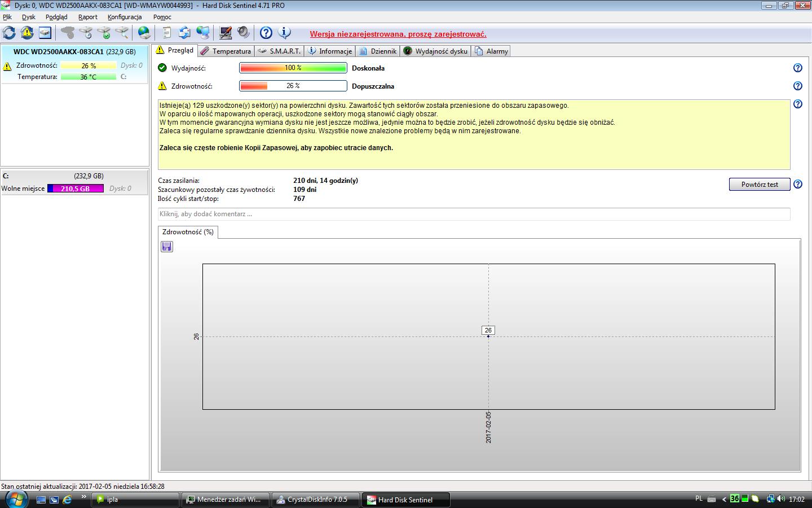This screenshot has height=508, width=812.
Task: Click the green grid disk tray icon
Action: pyautogui.click(x=745, y=499)
